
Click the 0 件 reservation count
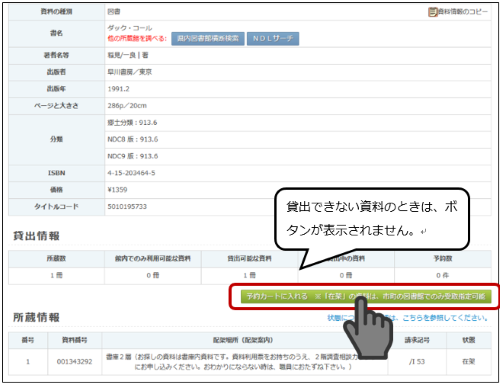pos(443,275)
